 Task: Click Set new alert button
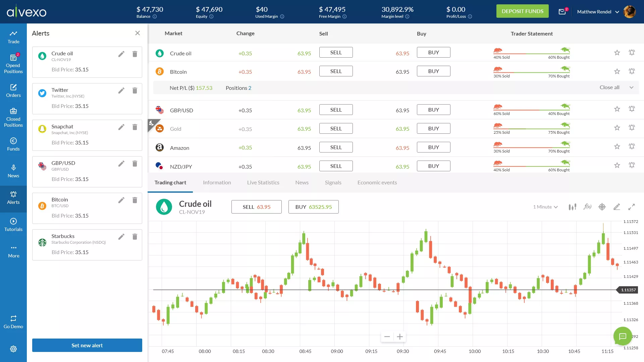(87, 345)
